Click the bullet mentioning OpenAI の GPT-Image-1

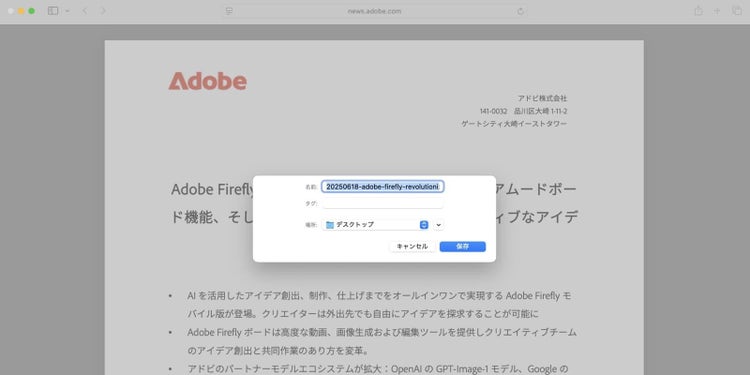point(378,369)
